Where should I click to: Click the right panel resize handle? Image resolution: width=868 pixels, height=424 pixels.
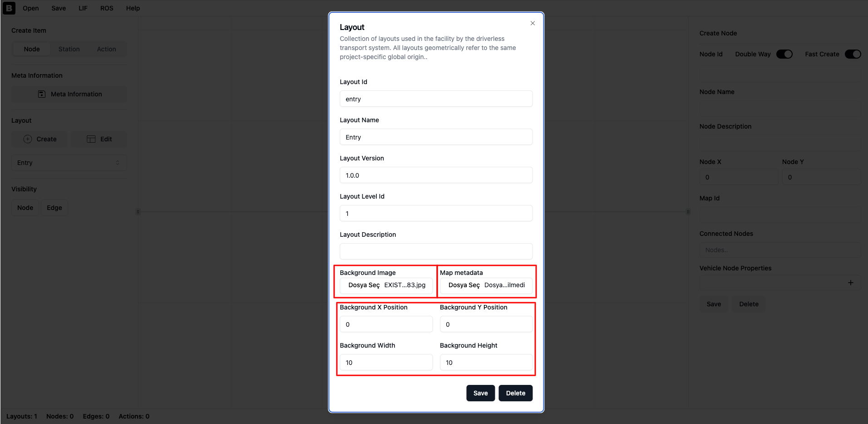click(688, 212)
